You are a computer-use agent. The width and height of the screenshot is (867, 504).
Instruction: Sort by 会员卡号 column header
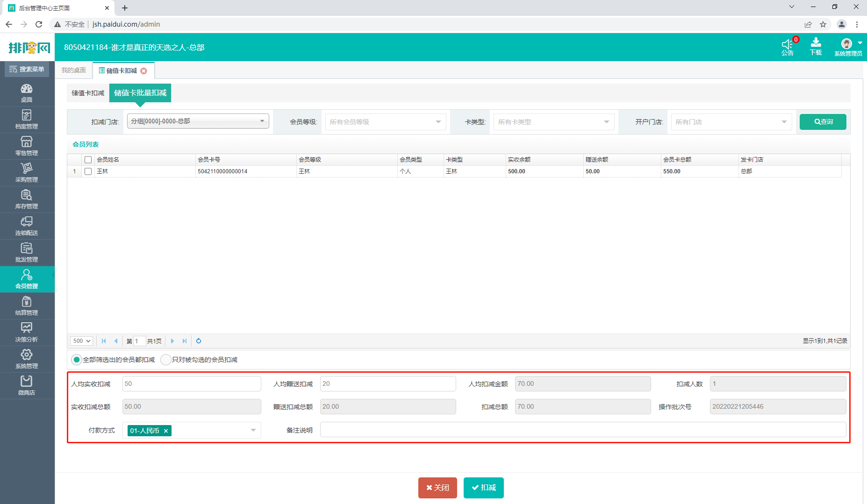click(246, 160)
